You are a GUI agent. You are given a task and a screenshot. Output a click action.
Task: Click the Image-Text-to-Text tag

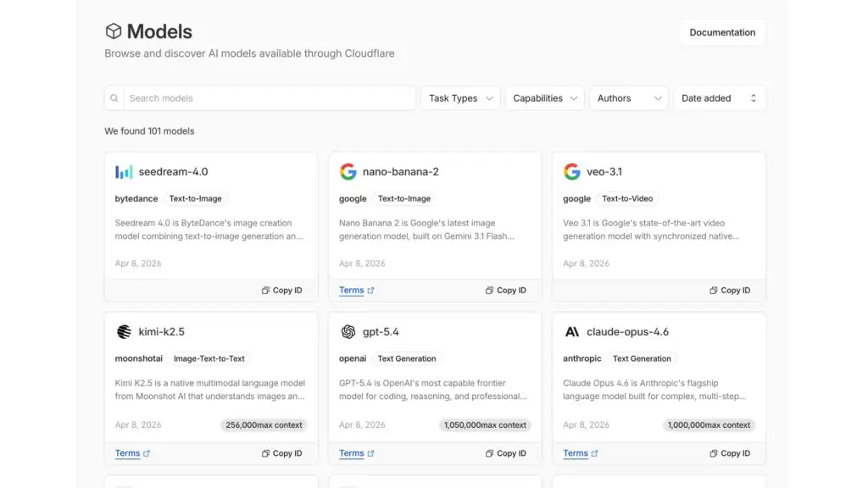209,358
